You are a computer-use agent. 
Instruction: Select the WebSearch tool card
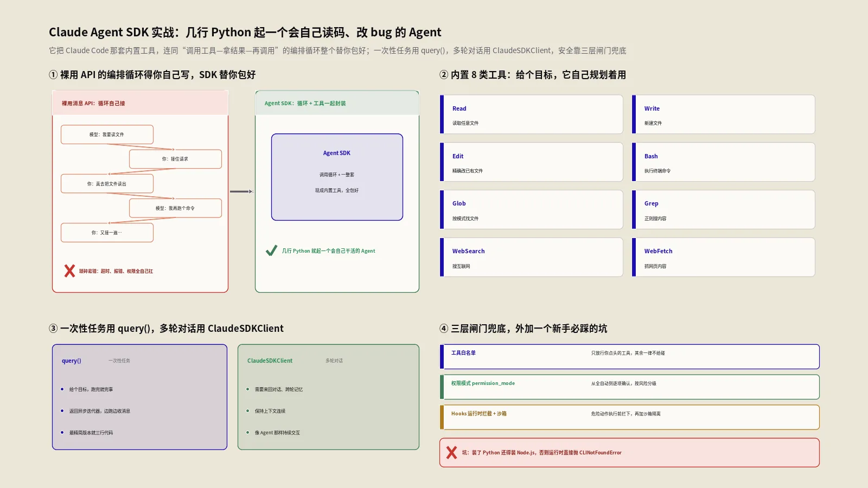pyautogui.click(x=532, y=257)
